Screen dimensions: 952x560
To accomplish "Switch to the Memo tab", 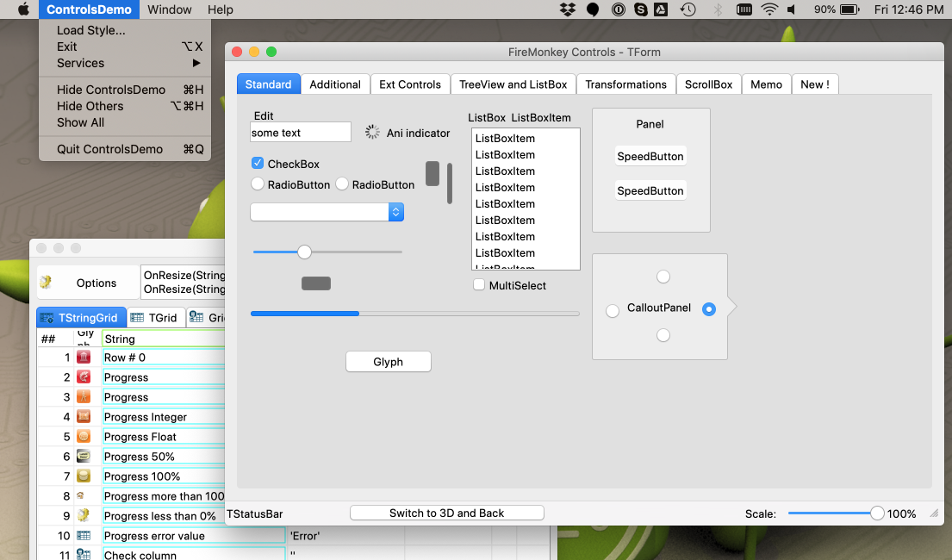I will pos(766,84).
